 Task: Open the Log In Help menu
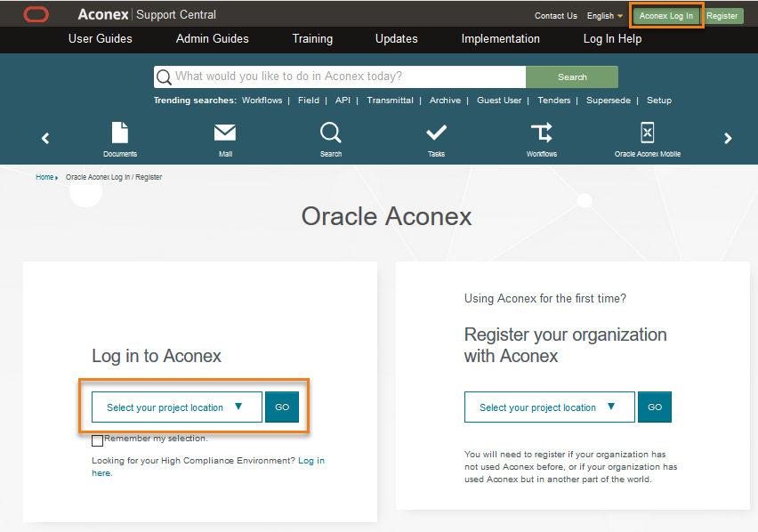tap(612, 38)
